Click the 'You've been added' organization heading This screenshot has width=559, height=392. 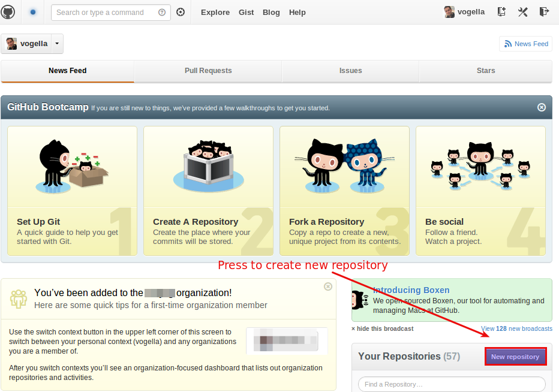[x=133, y=293]
